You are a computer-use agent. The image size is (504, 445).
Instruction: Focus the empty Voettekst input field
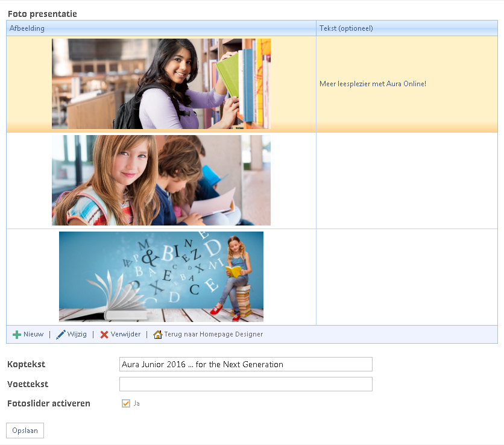point(245,384)
